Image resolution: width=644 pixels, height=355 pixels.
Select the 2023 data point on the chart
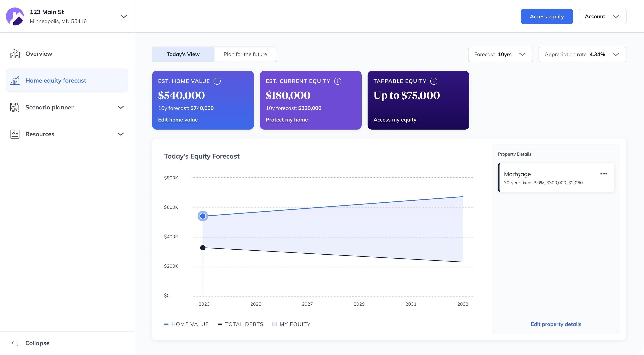(x=202, y=216)
